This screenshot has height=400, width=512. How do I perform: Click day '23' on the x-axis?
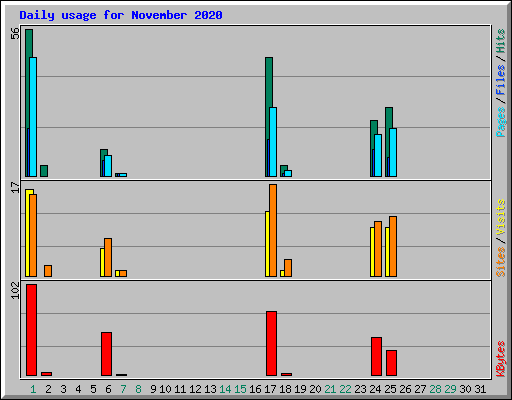point(360,389)
